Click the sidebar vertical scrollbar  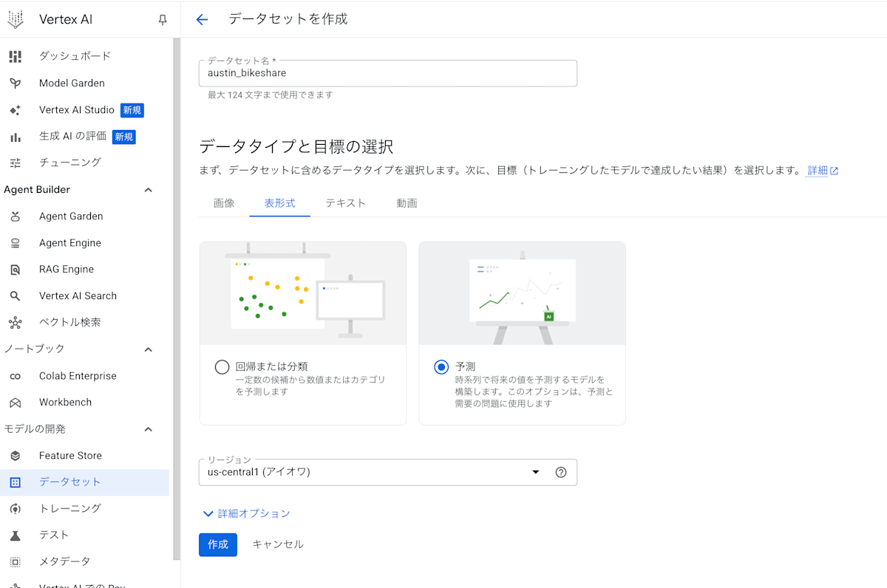coord(177,298)
